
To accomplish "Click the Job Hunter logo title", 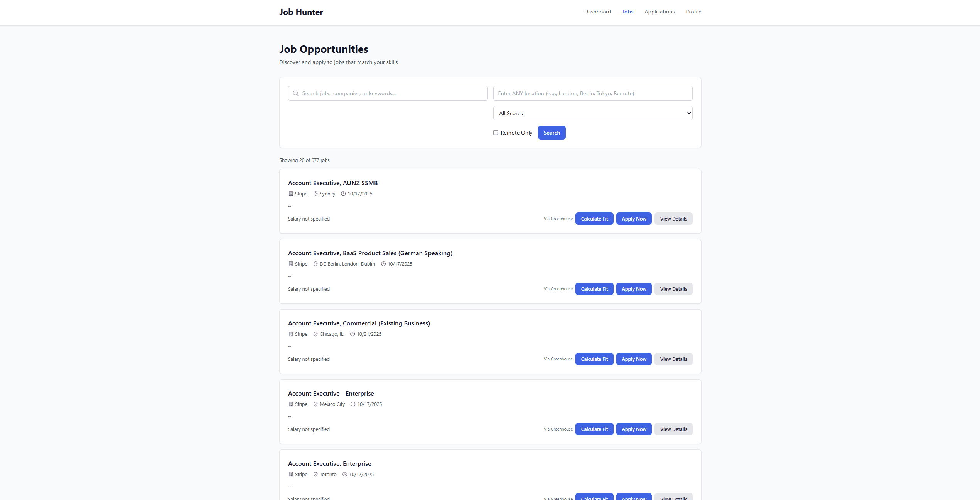I will [x=301, y=12].
